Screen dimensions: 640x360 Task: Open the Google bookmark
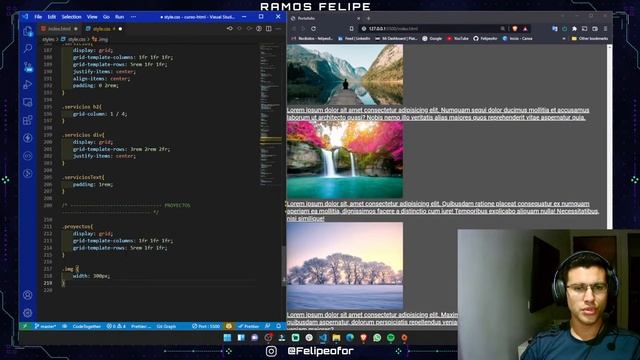432,38
